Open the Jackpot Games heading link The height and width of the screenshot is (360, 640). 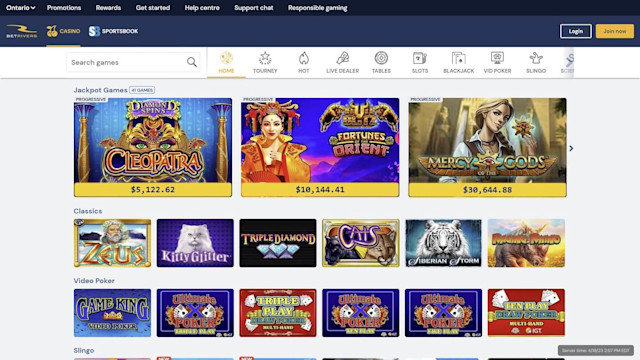(x=100, y=90)
